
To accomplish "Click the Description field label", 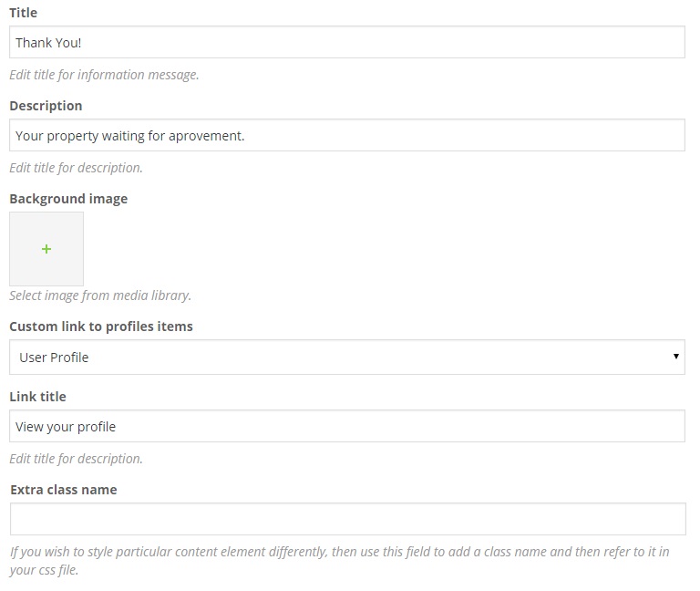I will pos(46,106).
